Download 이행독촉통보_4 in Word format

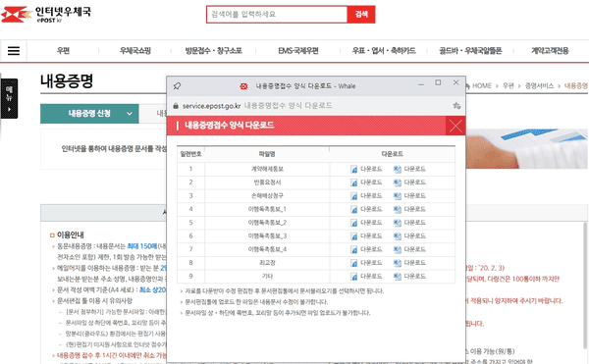pyautogui.click(x=397, y=249)
